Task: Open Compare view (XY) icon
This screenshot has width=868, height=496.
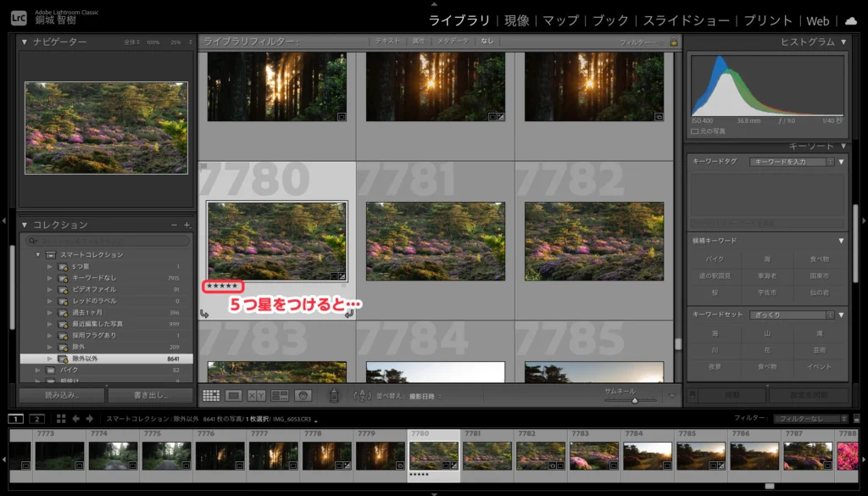Action: tap(257, 395)
